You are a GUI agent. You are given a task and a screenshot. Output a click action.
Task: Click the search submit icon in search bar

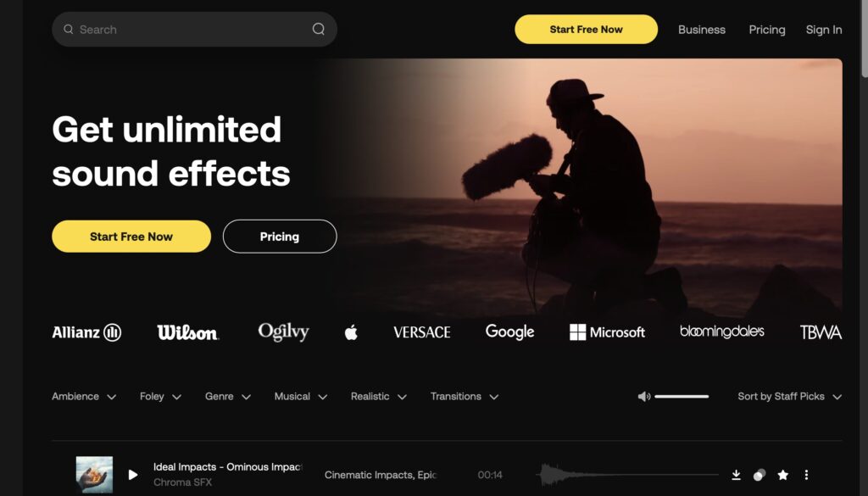tap(319, 29)
